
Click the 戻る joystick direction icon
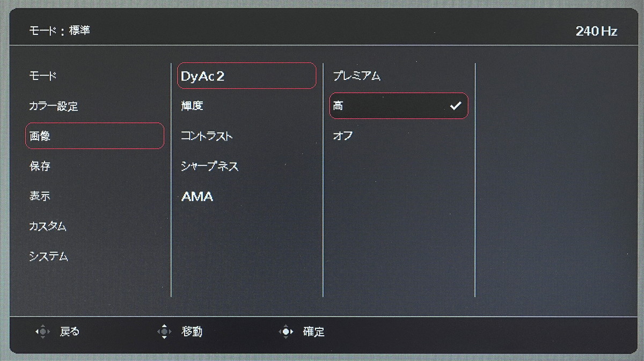(42, 332)
